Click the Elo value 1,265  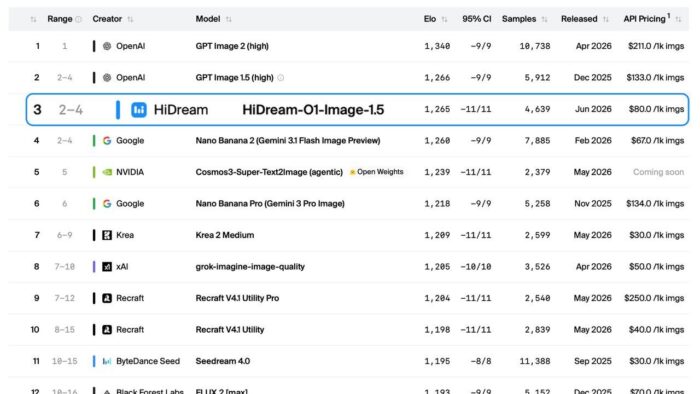coord(437,109)
